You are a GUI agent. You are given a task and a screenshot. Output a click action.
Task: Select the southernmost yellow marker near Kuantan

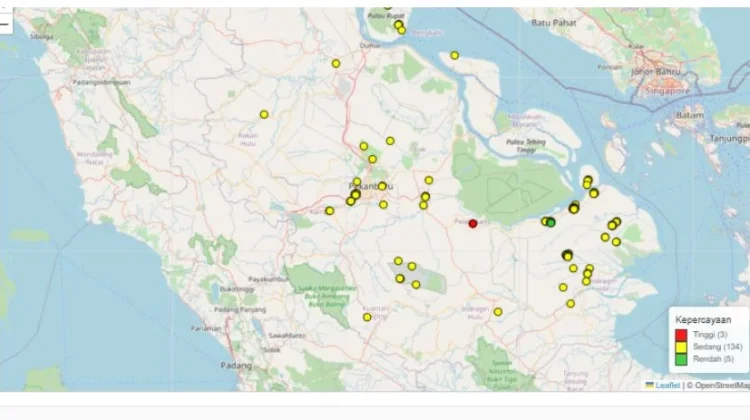point(367,317)
